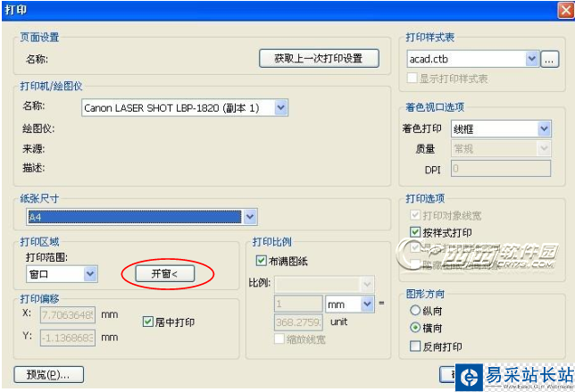Viewport: 575px width, 392px height.
Task: Toggle the 打印对象线宽 checkbox
Action: pos(415,215)
